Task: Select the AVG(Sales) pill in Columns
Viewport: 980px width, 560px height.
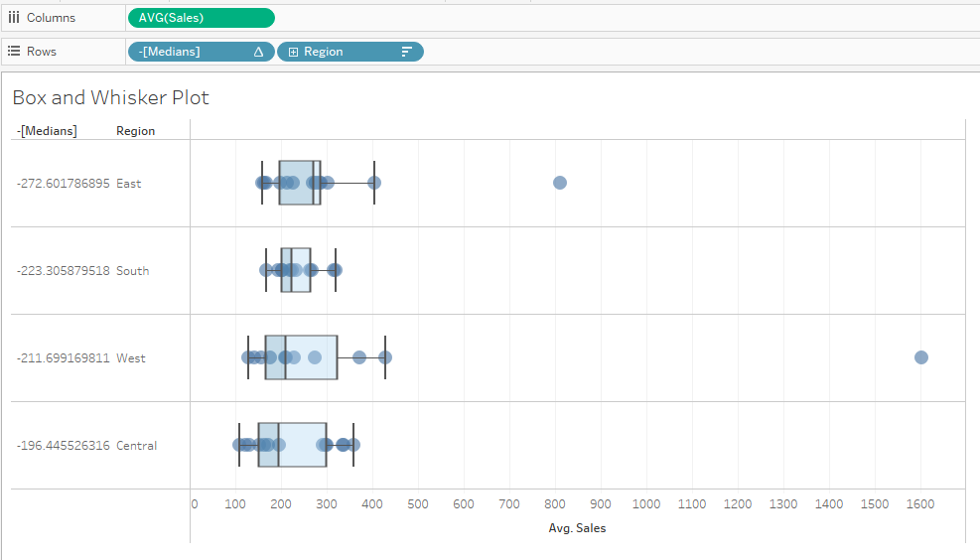Action: [201, 18]
